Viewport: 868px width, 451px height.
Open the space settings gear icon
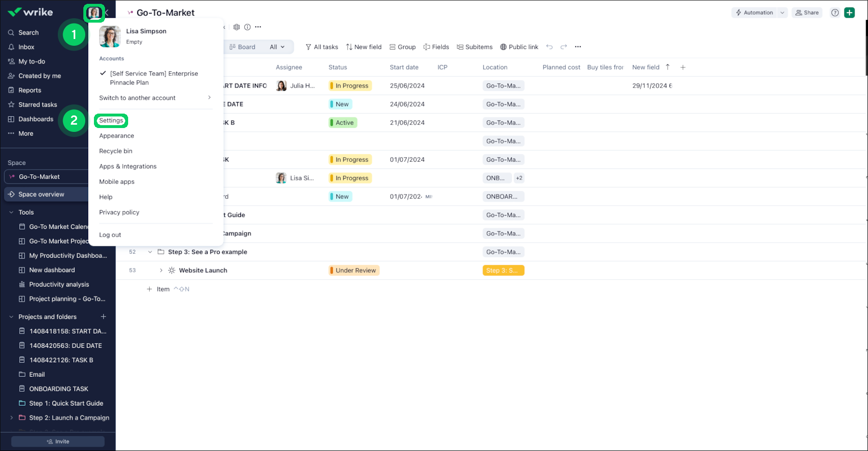(x=237, y=27)
